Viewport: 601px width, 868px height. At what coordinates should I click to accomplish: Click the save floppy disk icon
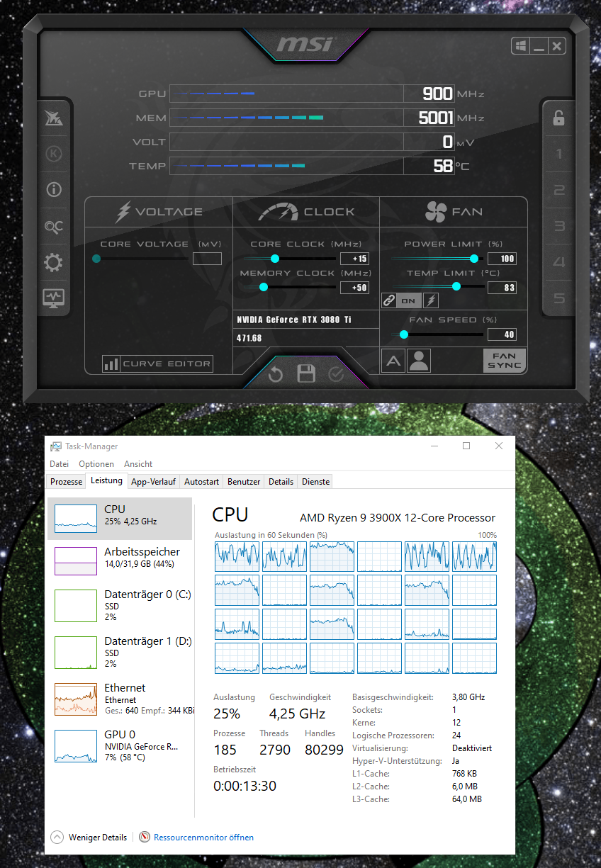click(x=306, y=374)
